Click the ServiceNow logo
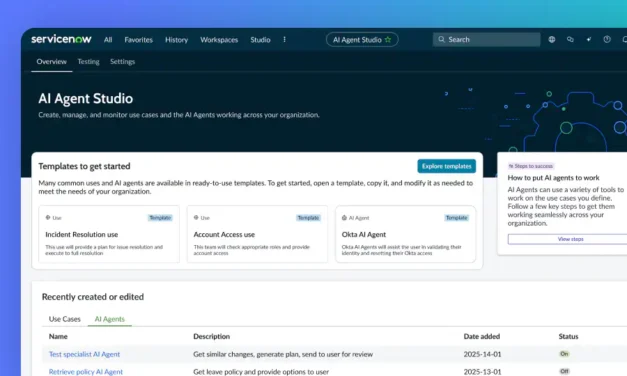This screenshot has height=376, width=627. point(61,39)
